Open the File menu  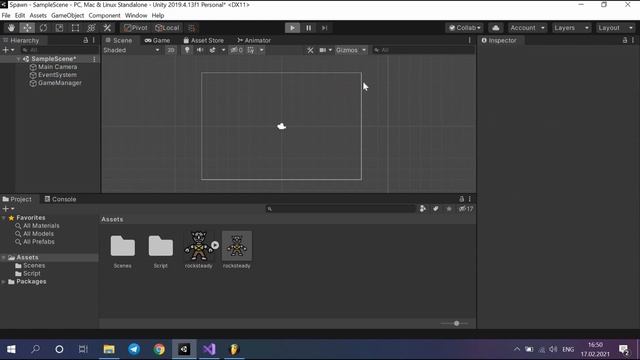coord(6,16)
